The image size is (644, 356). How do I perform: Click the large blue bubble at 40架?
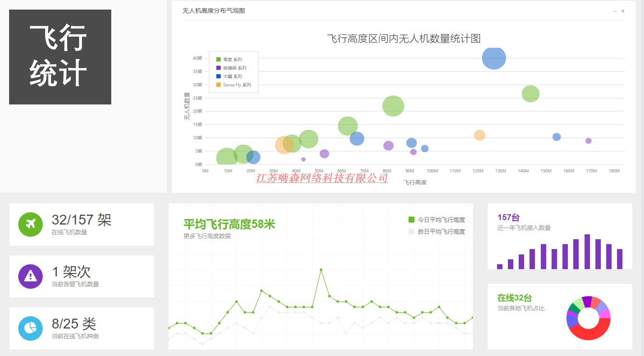pyautogui.click(x=494, y=58)
